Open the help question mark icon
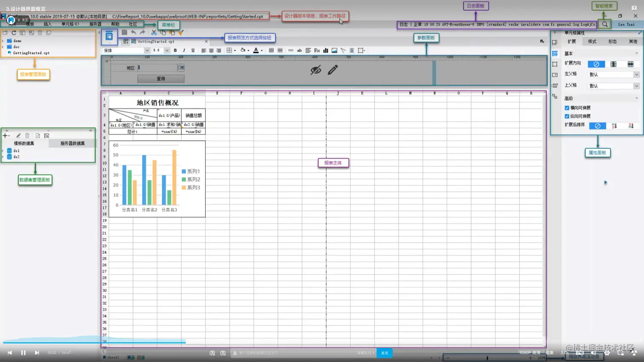 click(634, 8)
